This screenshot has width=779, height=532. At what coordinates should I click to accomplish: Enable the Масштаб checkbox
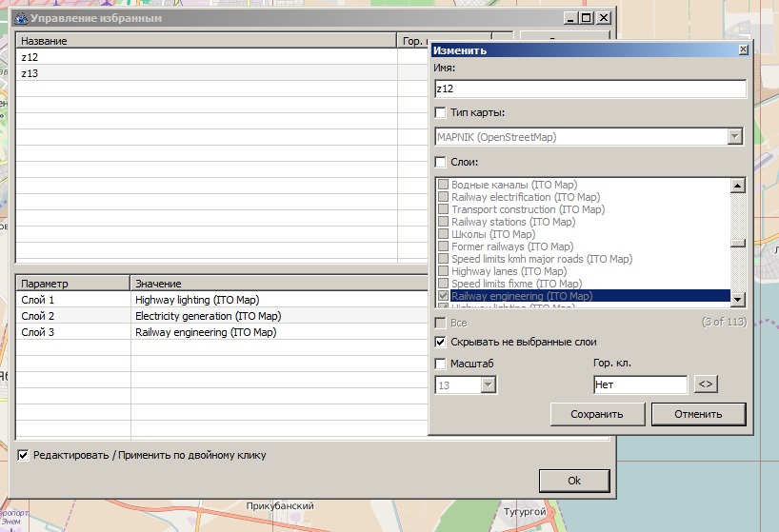[x=440, y=364]
